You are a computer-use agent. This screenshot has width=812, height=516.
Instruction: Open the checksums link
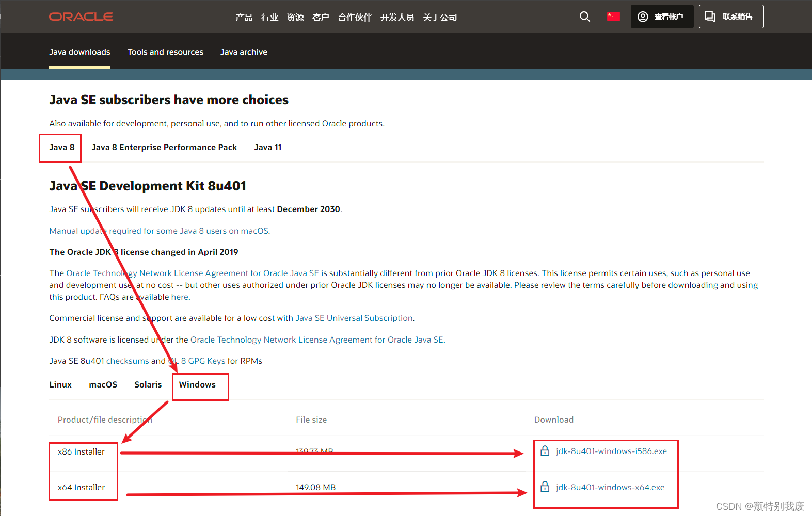point(128,361)
